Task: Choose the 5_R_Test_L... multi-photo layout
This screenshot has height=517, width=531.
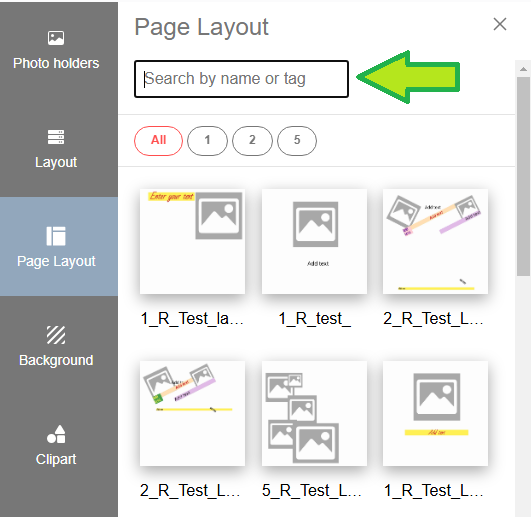Action: (x=314, y=413)
